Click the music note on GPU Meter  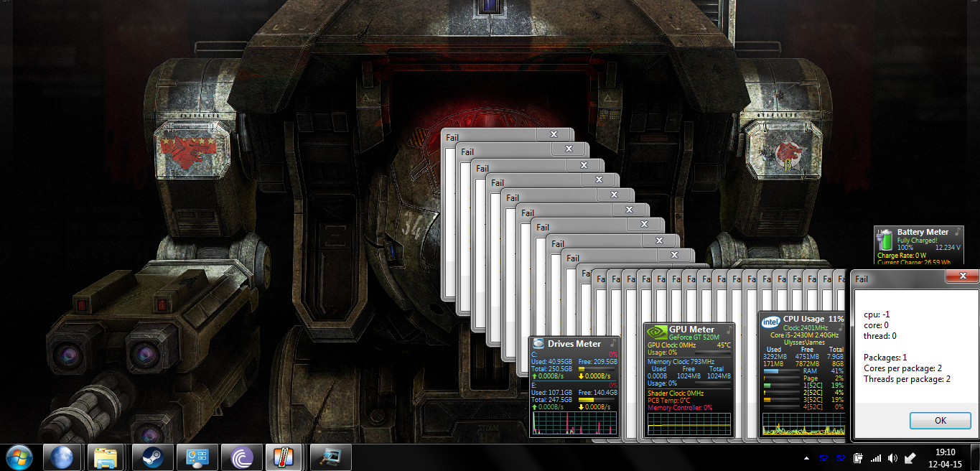729,330
